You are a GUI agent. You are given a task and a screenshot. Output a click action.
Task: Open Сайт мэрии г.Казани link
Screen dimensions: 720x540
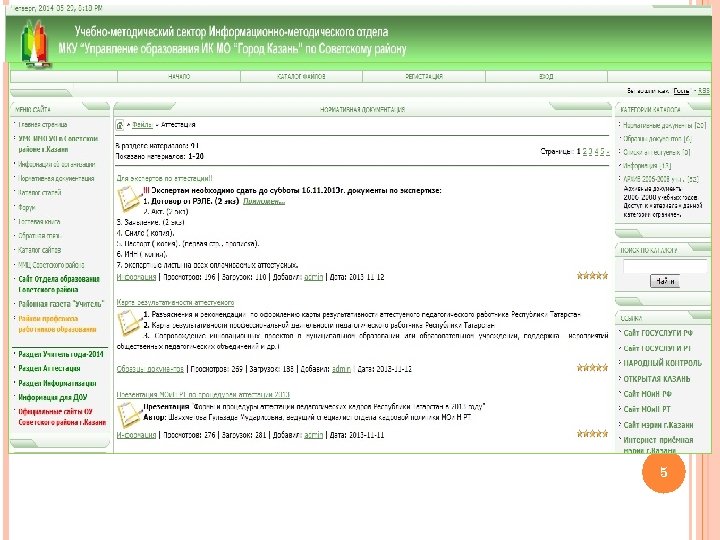(658, 425)
